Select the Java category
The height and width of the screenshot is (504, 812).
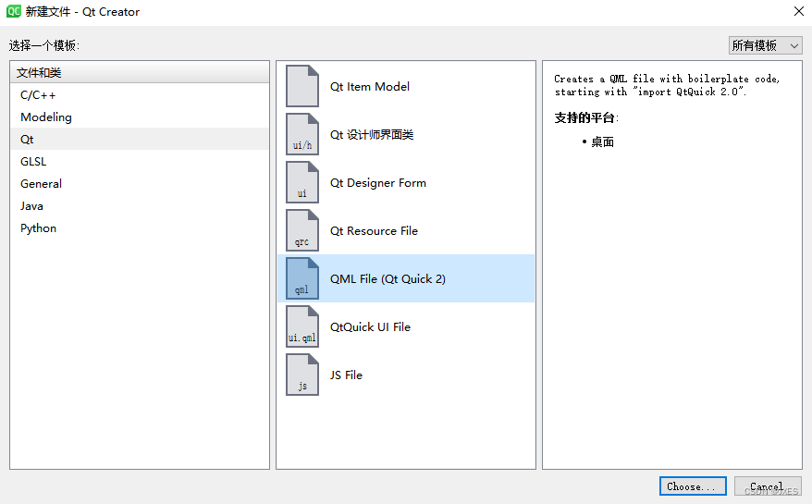(140, 206)
